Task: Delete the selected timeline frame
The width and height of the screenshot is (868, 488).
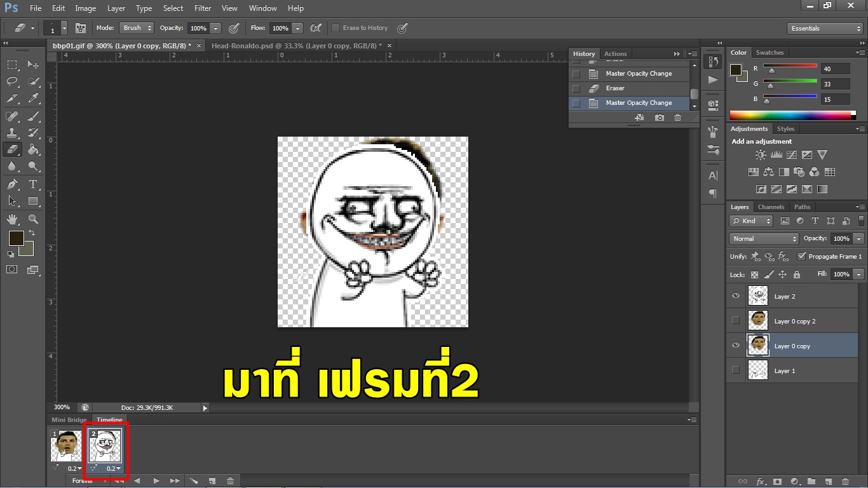Action: (230, 481)
